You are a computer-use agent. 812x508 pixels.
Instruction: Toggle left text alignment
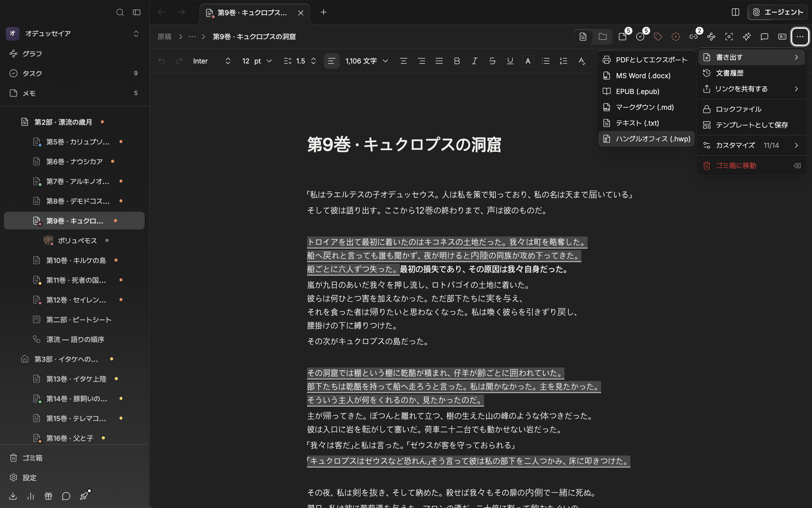332,61
